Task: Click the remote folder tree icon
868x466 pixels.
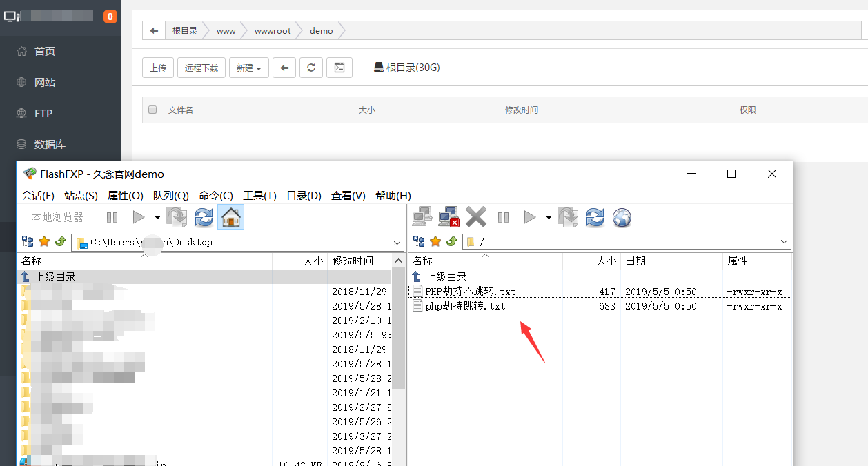Action: point(419,241)
